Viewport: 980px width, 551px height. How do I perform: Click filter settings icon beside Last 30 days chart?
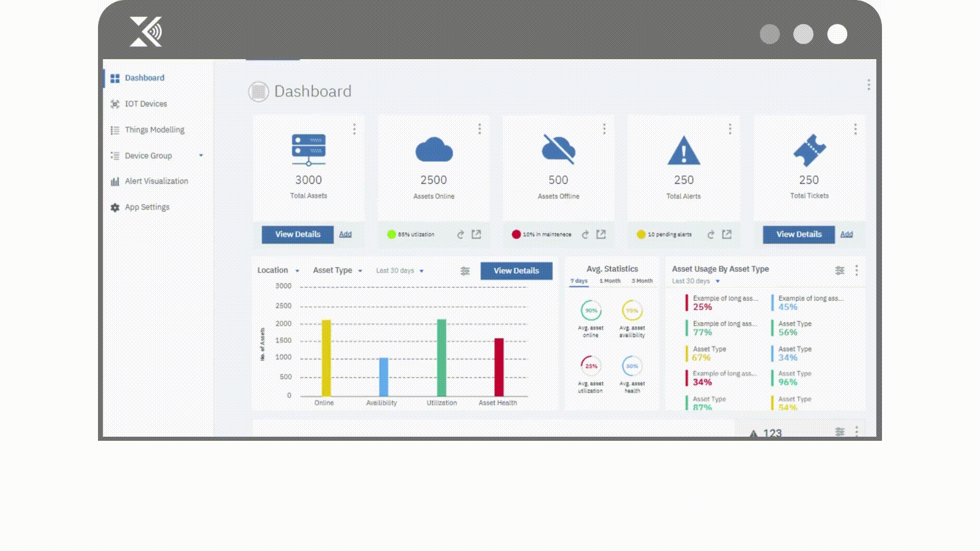tap(464, 271)
